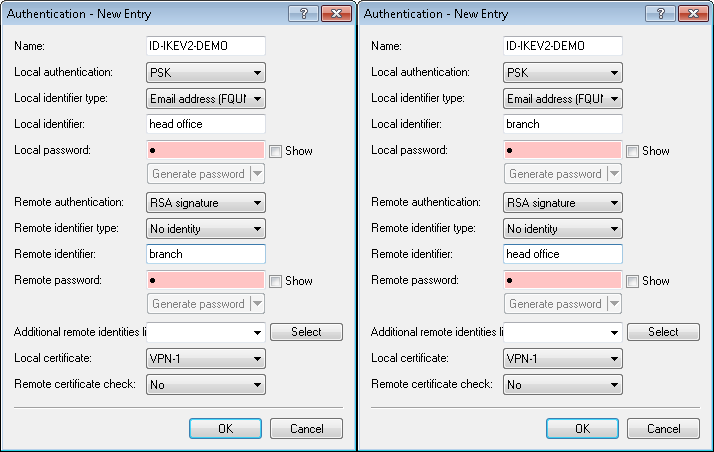This screenshot has width=714, height=452.
Task: Click Local password field in right dialog
Action: (562, 150)
